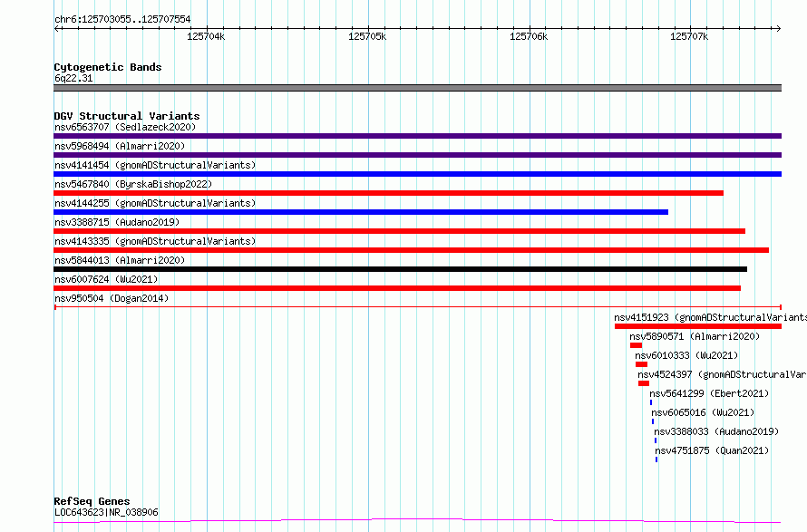Click the Cytogenetic Bands track title

point(108,67)
